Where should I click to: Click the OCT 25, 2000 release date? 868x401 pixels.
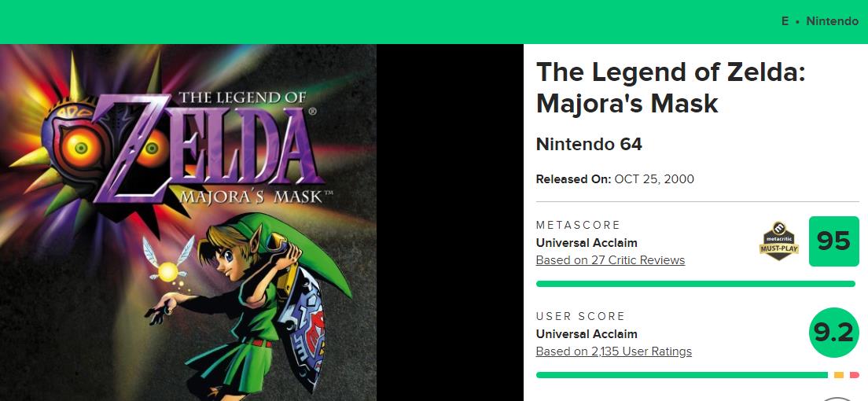tap(654, 179)
